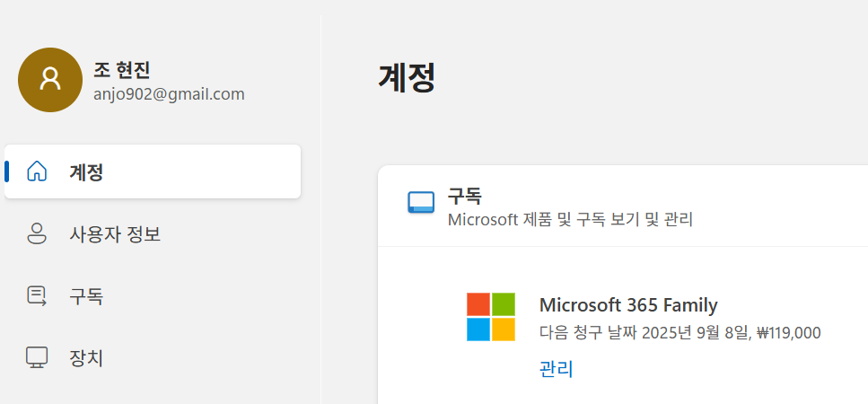Click the blue card icon in 구독 header

(421, 203)
